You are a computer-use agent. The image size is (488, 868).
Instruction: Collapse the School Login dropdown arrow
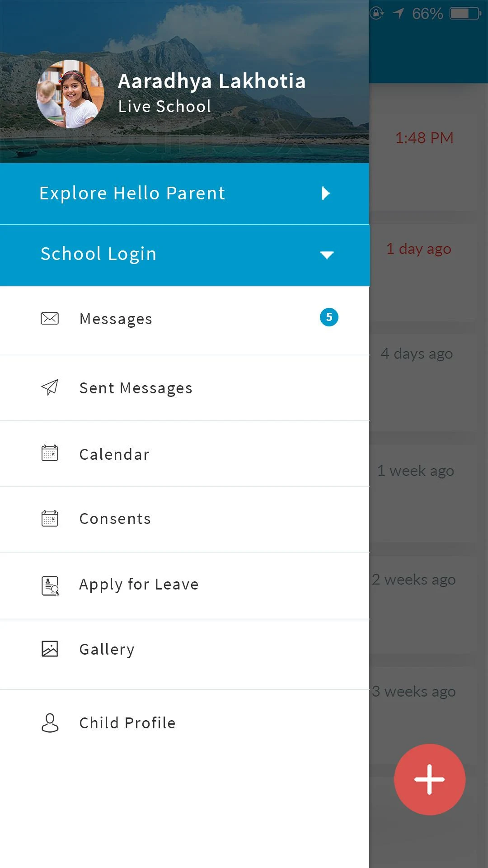coord(327,255)
